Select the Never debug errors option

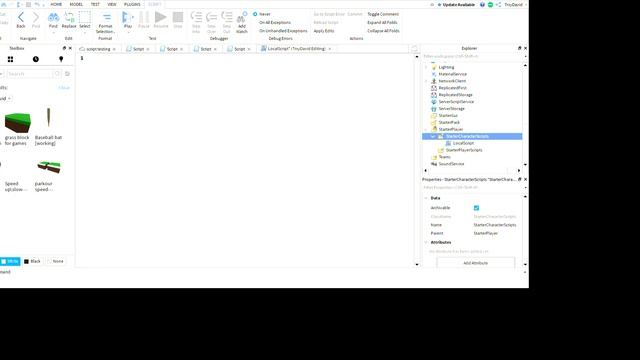coord(255,14)
